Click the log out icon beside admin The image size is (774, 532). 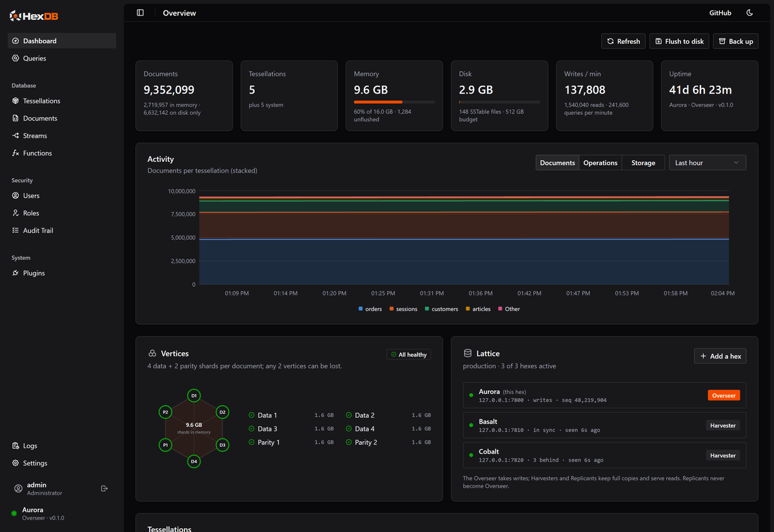point(104,489)
